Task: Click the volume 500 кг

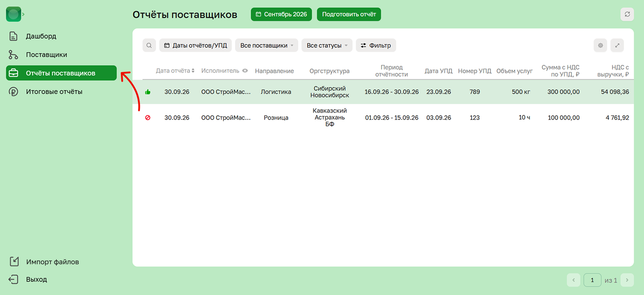Action: pos(521,92)
